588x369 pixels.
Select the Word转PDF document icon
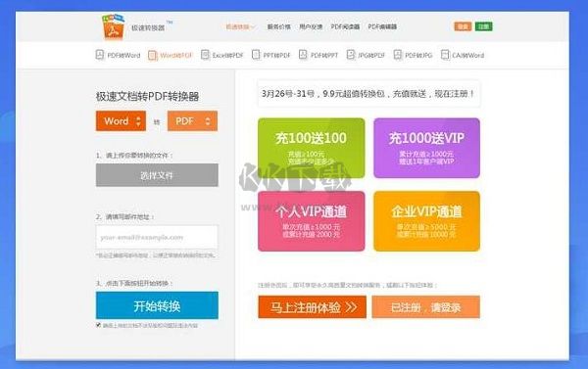pos(153,55)
